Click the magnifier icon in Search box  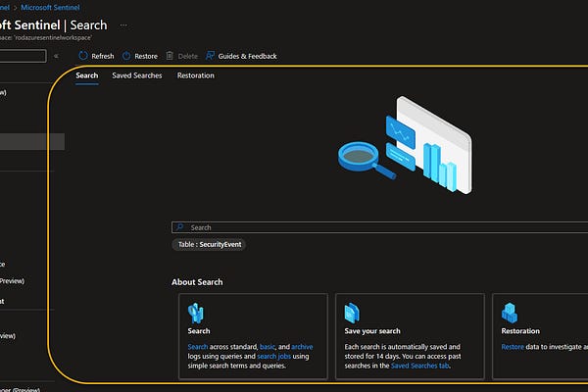(179, 227)
